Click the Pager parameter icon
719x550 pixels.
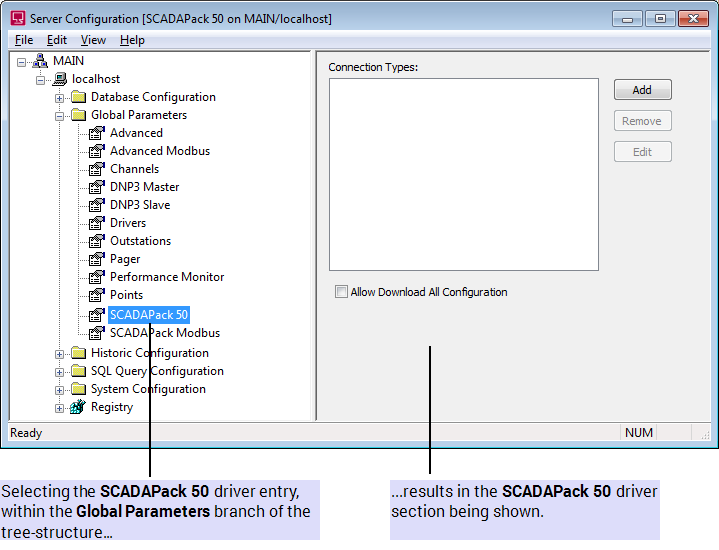(97, 259)
